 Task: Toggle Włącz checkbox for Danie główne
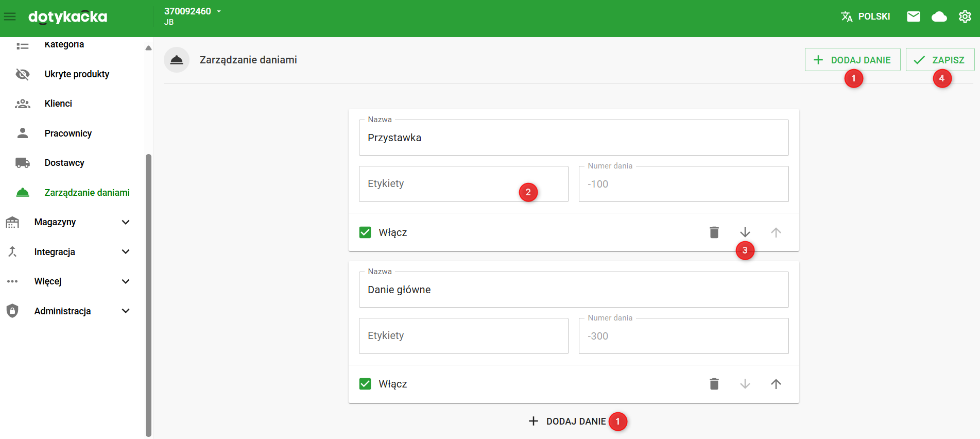point(365,384)
